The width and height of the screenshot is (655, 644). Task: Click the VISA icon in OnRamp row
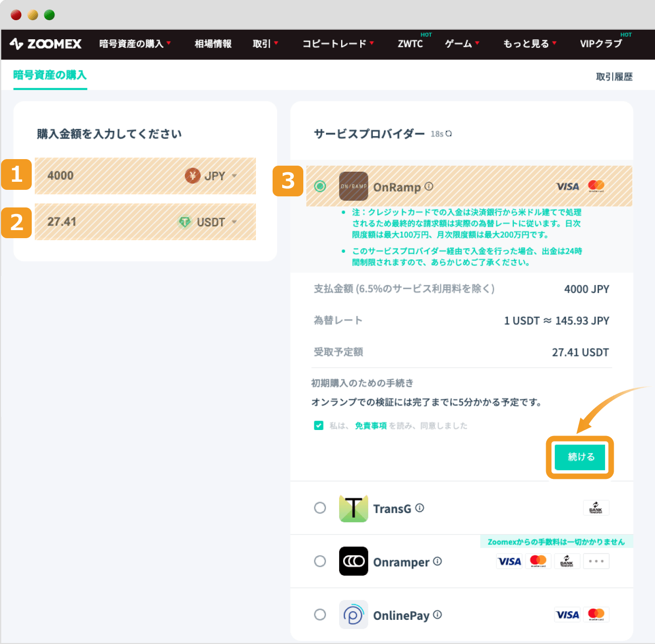pos(568,186)
